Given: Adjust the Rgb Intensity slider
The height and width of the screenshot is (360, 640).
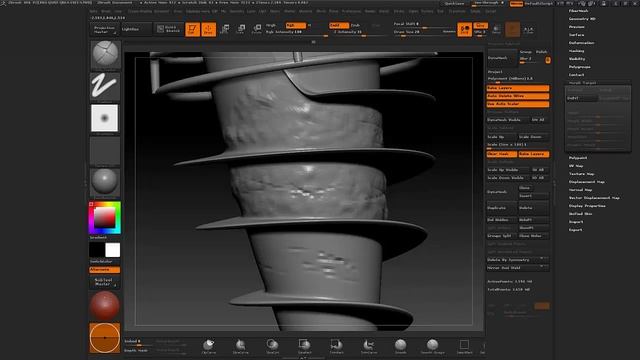Looking at the screenshot, I should coord(297,32).
